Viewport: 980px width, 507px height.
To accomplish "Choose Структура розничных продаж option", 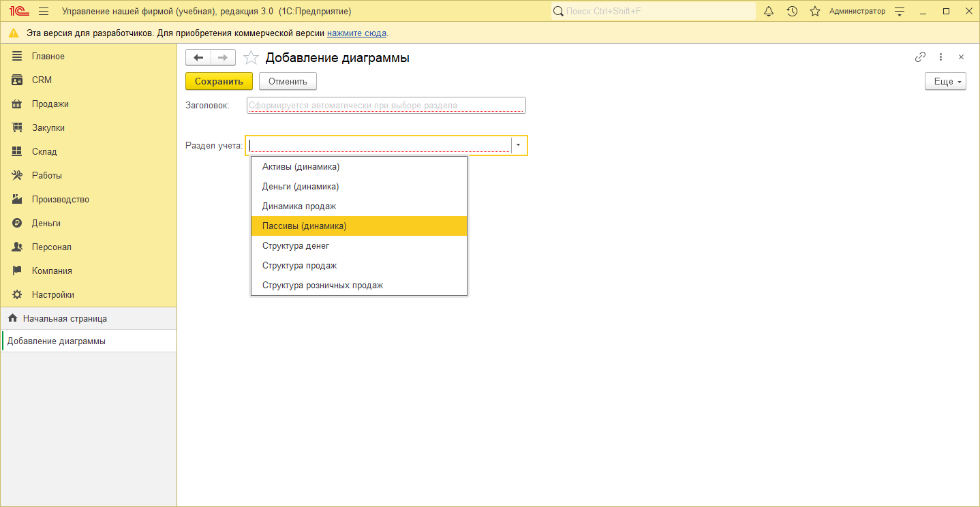I will (359, 285).
